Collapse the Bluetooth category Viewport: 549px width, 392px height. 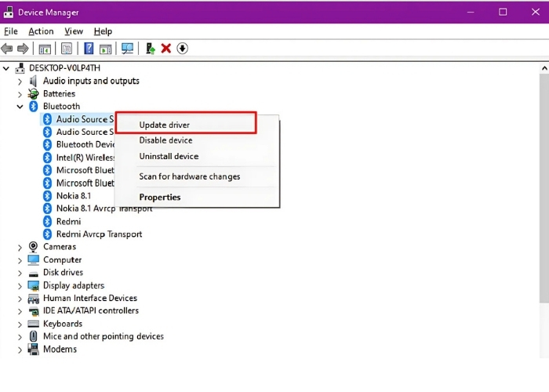pos(20,106)
